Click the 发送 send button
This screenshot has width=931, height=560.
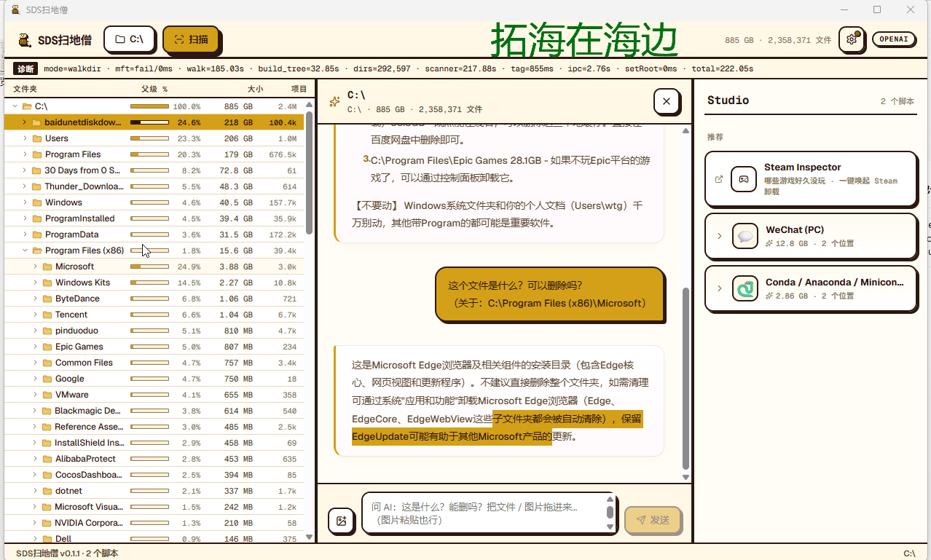(x=653, y=520)
